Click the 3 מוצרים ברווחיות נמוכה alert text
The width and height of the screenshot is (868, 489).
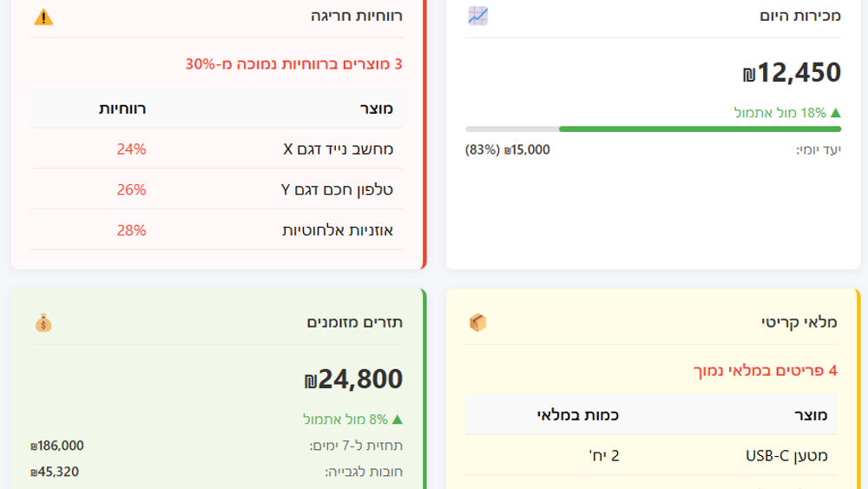pos(294,64)
